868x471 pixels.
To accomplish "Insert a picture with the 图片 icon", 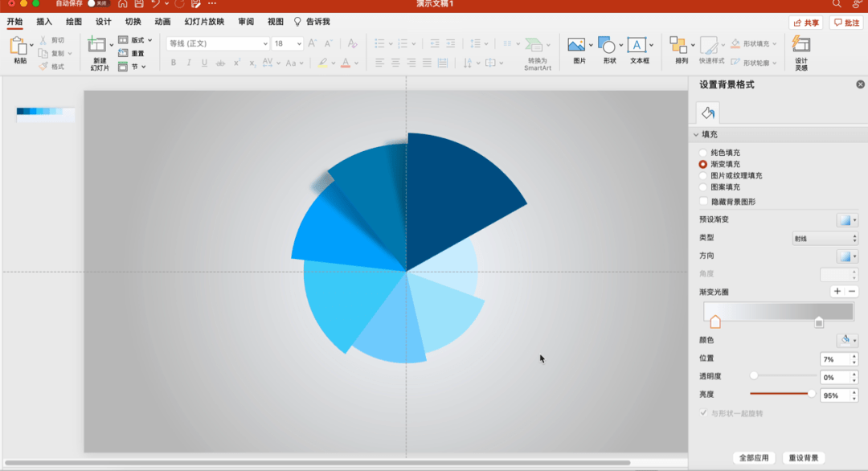I will pos(575,45).
